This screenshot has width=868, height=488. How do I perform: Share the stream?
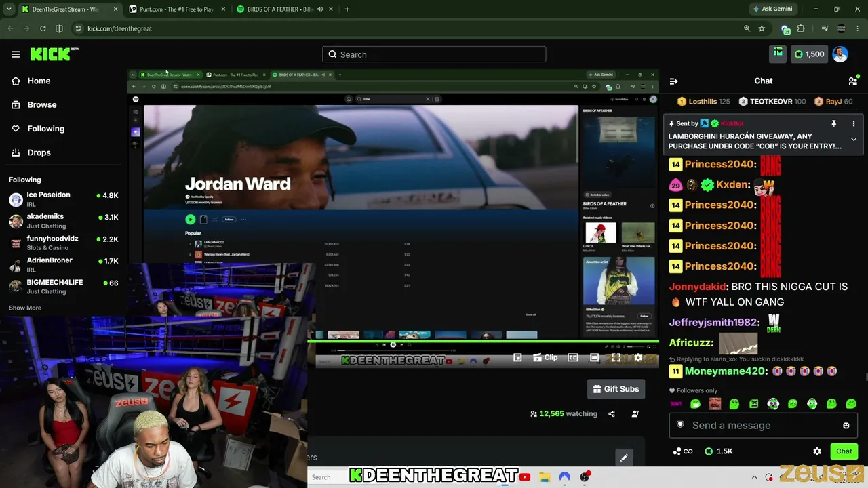(x=612, y=413)
